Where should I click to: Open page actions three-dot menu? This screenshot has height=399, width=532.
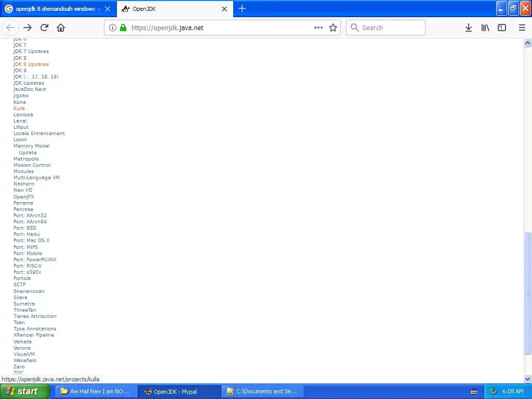point(318,28)
